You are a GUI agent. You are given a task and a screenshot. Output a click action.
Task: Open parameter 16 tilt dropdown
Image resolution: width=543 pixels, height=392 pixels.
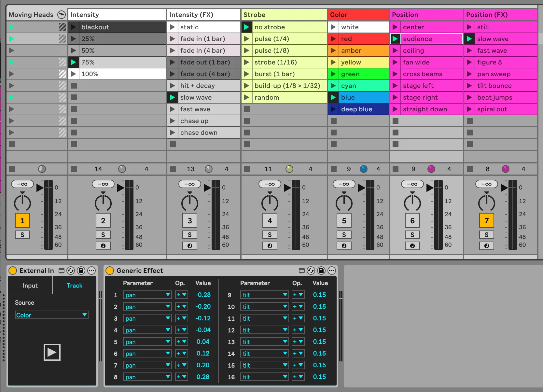click(x=265, y=377)
